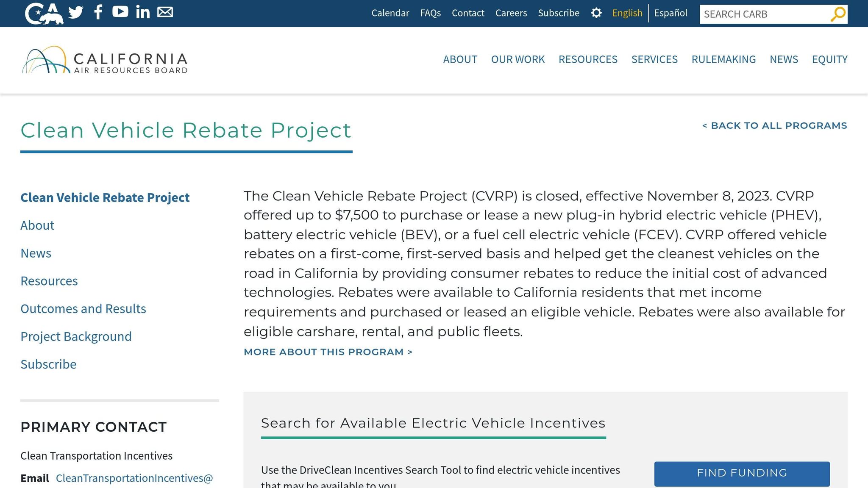Screen dimensions: 868x488
Task: Open the FAQs link
Action: point(431,13)
